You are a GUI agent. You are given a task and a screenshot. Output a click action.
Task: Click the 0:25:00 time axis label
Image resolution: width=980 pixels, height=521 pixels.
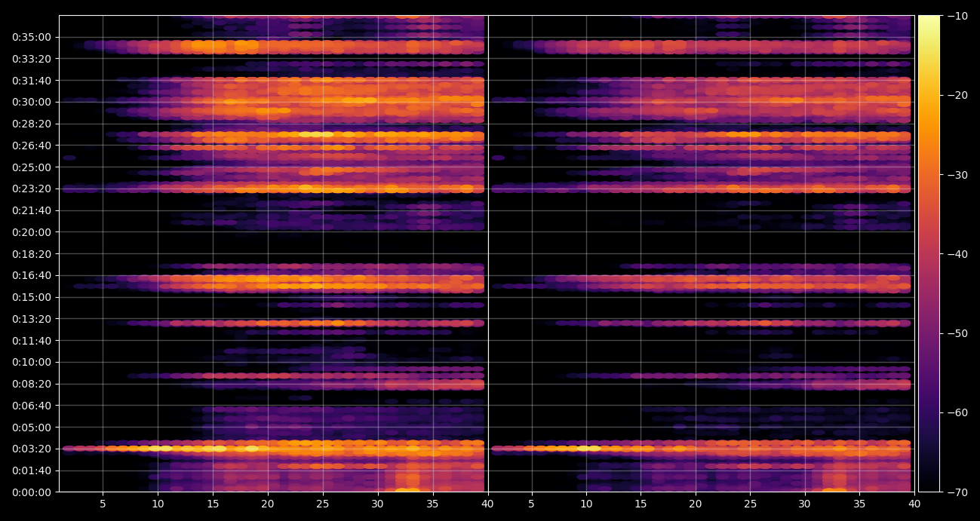click(x=31, y=167)
